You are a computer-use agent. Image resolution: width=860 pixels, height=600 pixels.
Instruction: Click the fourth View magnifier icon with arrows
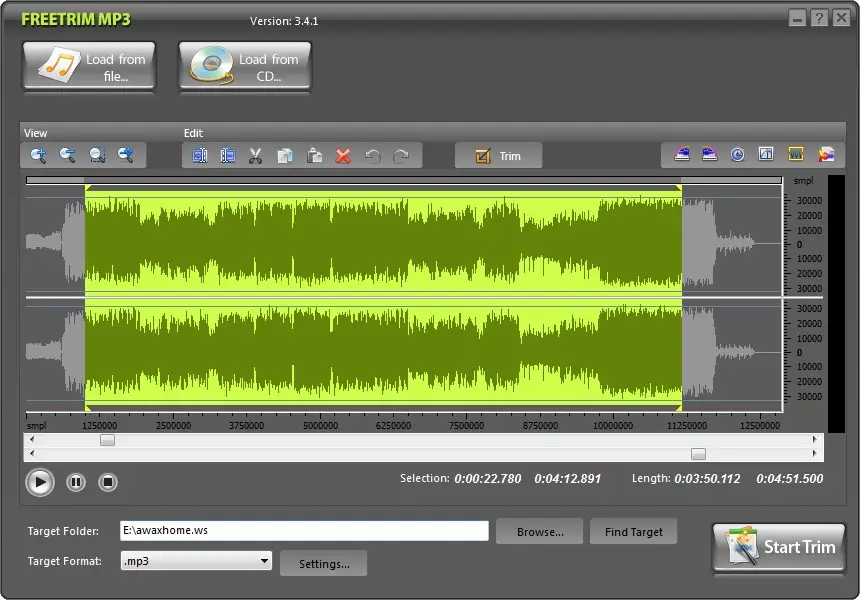click(126, 156)
